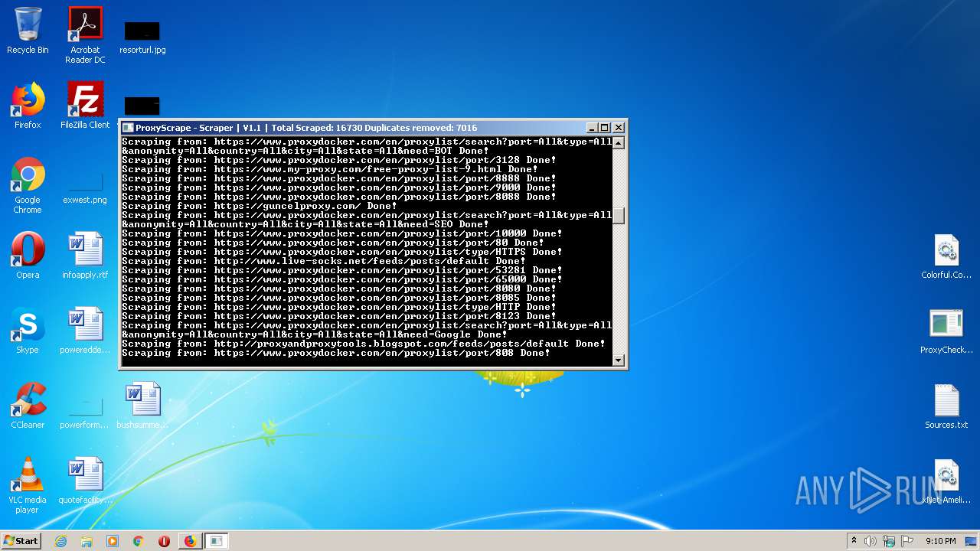The height and width of the screenshot is (551, 980).
Task: Open ProxyScrape console window system menu icon
Action: coord(129,128)
